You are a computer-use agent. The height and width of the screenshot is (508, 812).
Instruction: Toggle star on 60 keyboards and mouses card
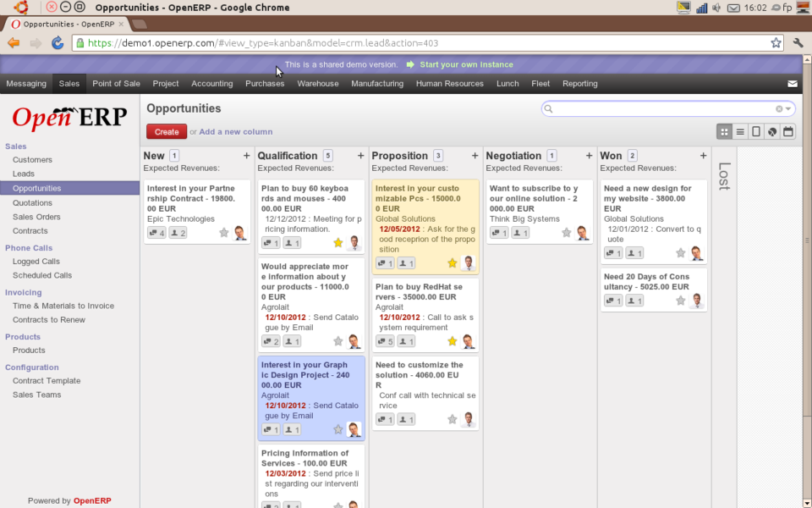coord(338,243)
